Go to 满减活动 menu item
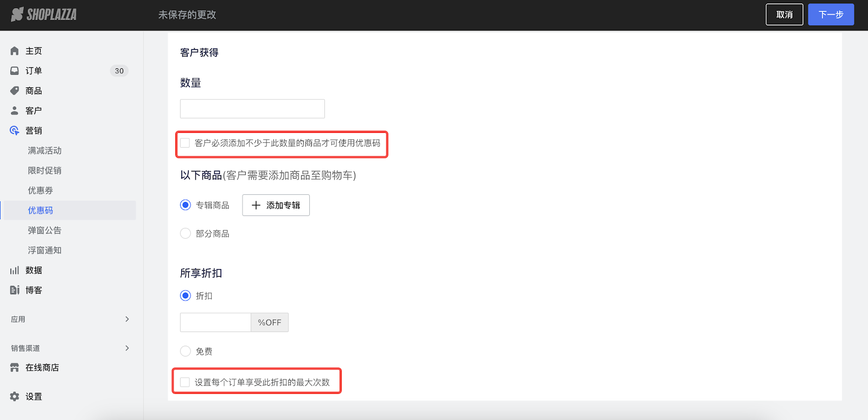This screenshot has width=868, height=420. pyautogui.click(x=44, y=151)
